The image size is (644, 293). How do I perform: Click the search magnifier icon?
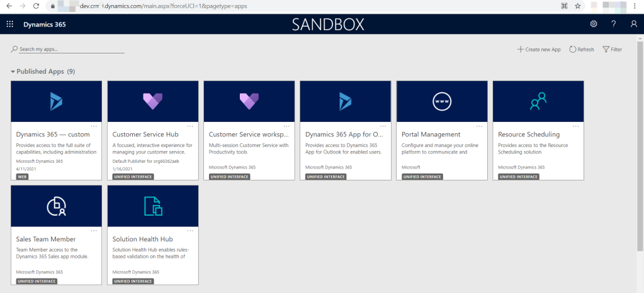pos(14,49)
